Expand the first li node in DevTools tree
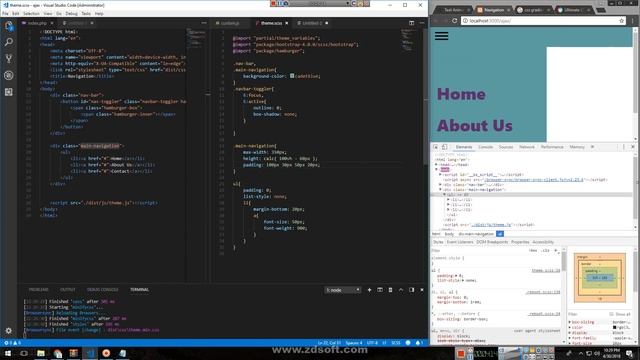Image resolution: width=640 pixels, height=360 pixels. pos(449,200)
